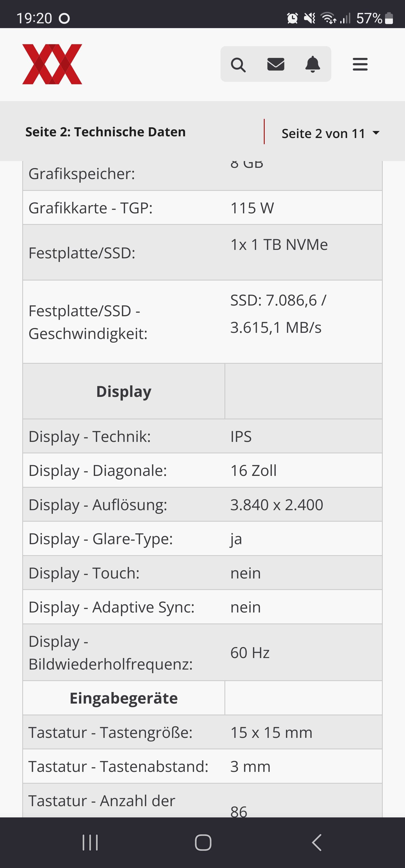Viewport: 405px width, 868px height.
Task: Tap the '1x 1 TB NVMe' value
Action: pyautogui.click(x=279, y=245)
